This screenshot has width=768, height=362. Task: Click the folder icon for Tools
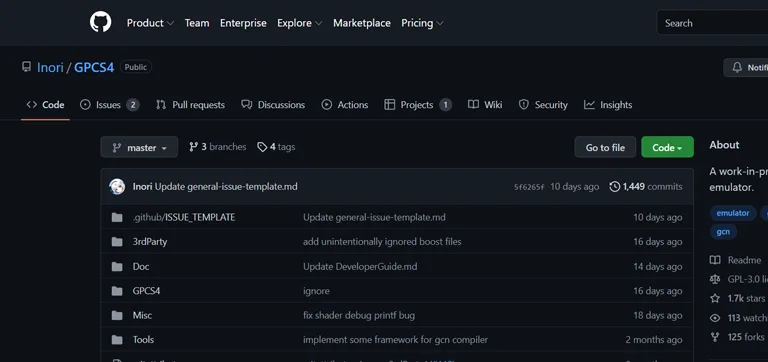click(117, 339)
